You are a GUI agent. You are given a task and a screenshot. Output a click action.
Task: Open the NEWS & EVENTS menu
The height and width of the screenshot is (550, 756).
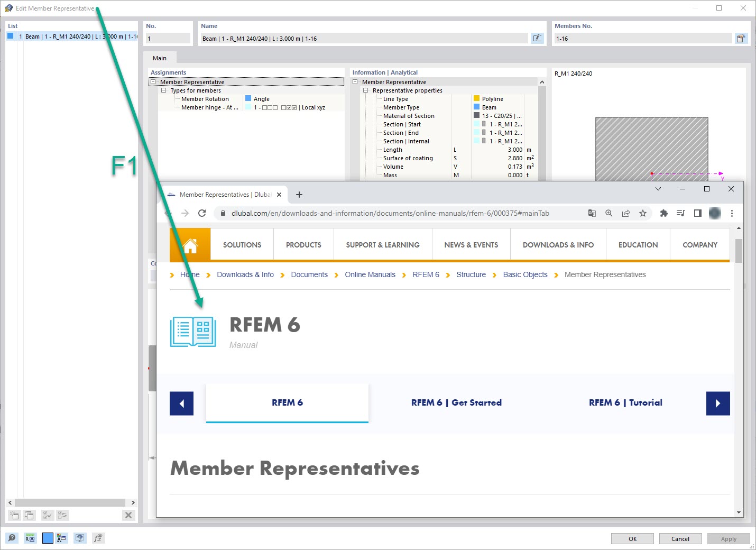(471, 245)
